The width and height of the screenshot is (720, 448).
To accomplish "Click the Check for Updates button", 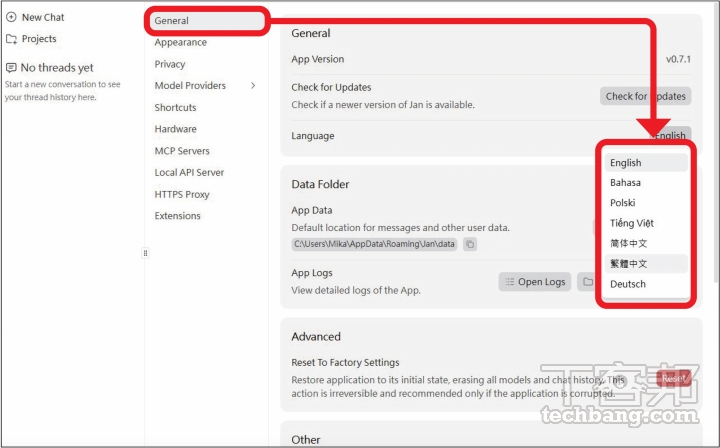I will coord(645,96).
